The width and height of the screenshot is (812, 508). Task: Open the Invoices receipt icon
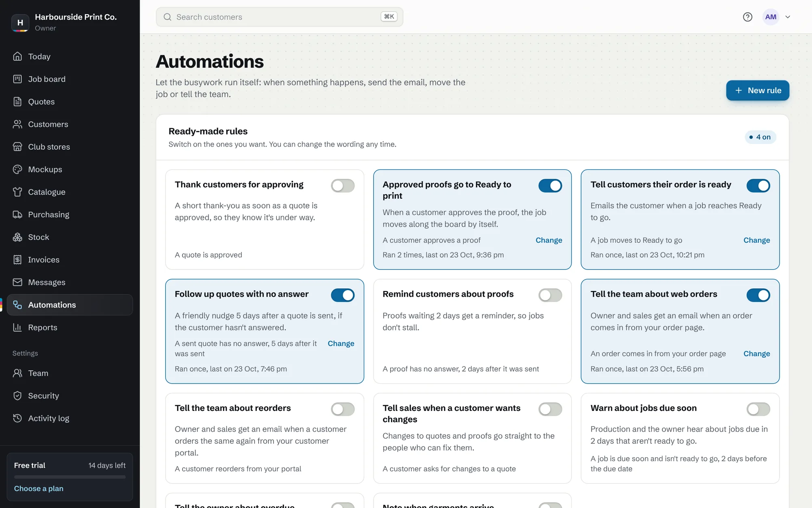(17, 260)
